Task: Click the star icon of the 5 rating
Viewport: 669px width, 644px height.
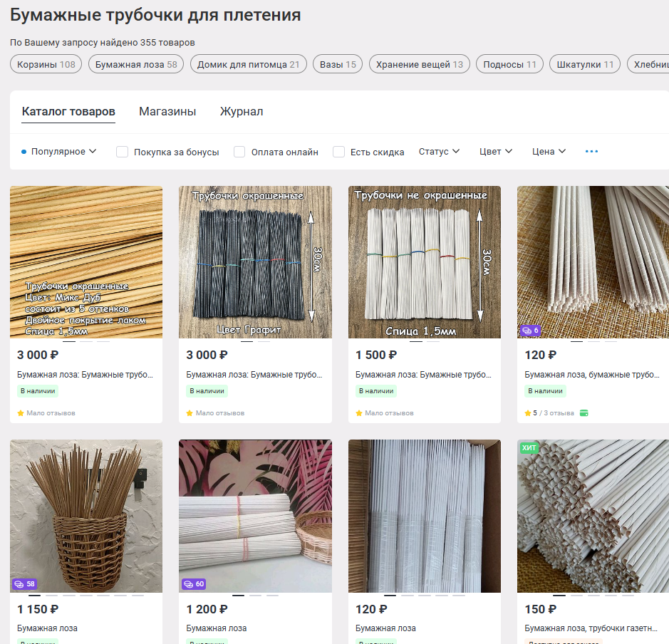Action: (x=528, y=413)
